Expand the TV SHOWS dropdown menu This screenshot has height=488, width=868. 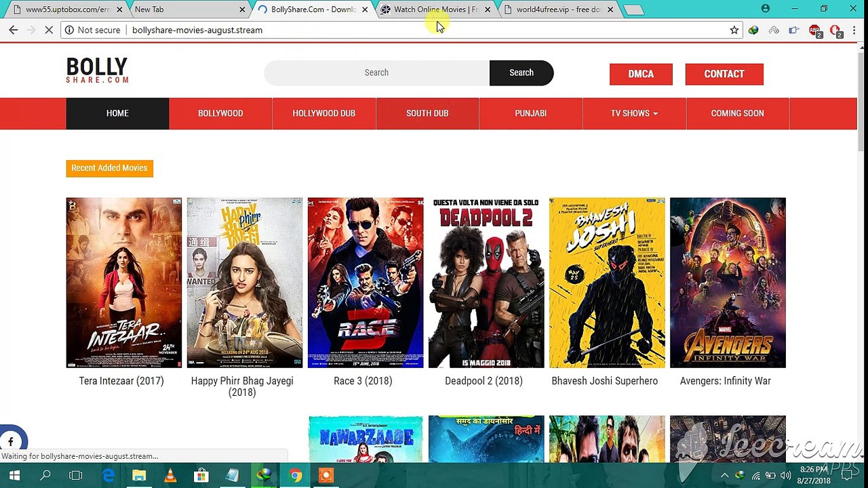634,113
